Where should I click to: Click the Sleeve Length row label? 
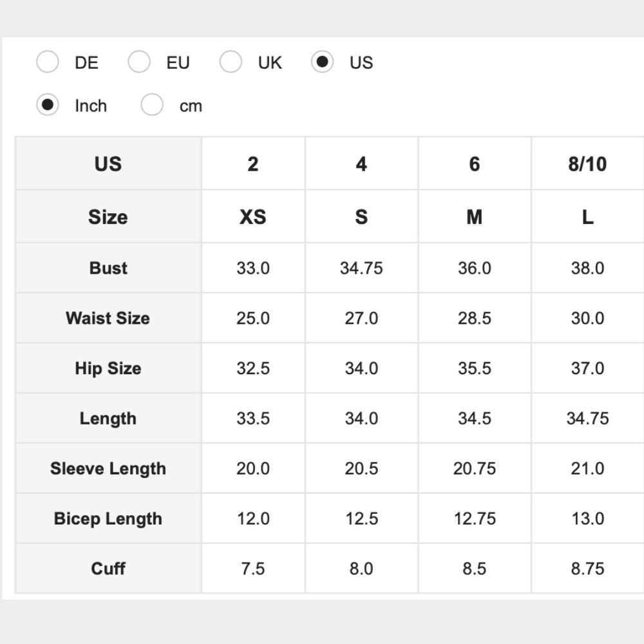[x=108, y=469]
